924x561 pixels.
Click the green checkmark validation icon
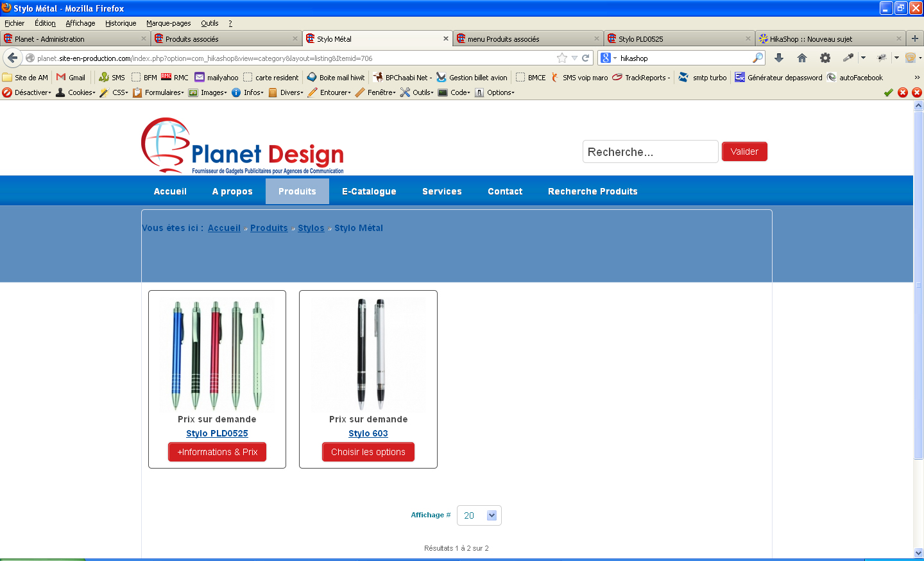(888, 92)
